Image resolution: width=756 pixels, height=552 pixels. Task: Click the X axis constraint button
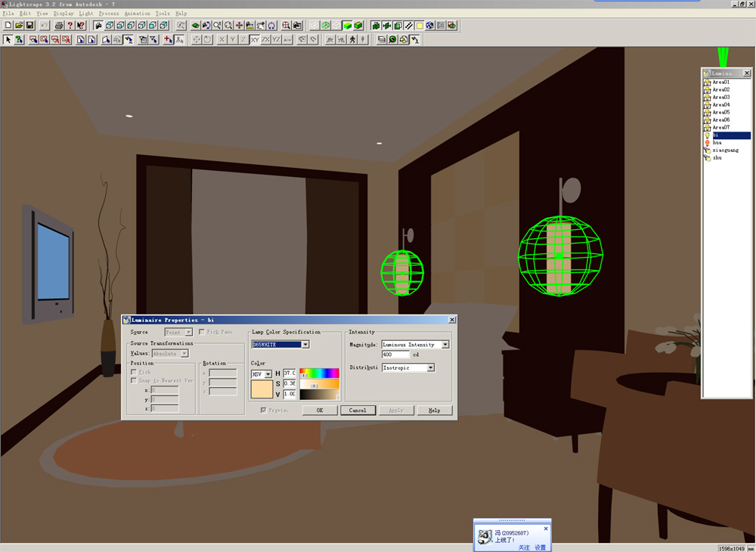coord(222,39)
